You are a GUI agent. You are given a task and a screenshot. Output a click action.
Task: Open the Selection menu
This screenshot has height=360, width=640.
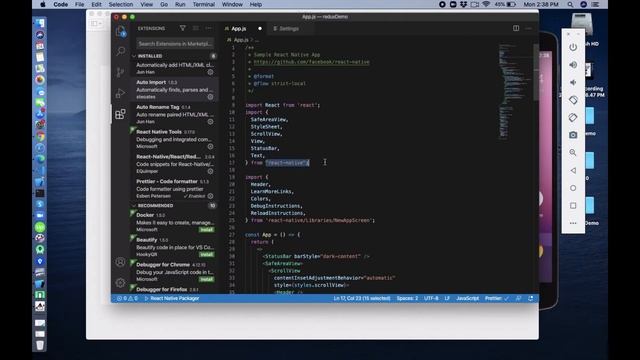[x=120, y=4]
